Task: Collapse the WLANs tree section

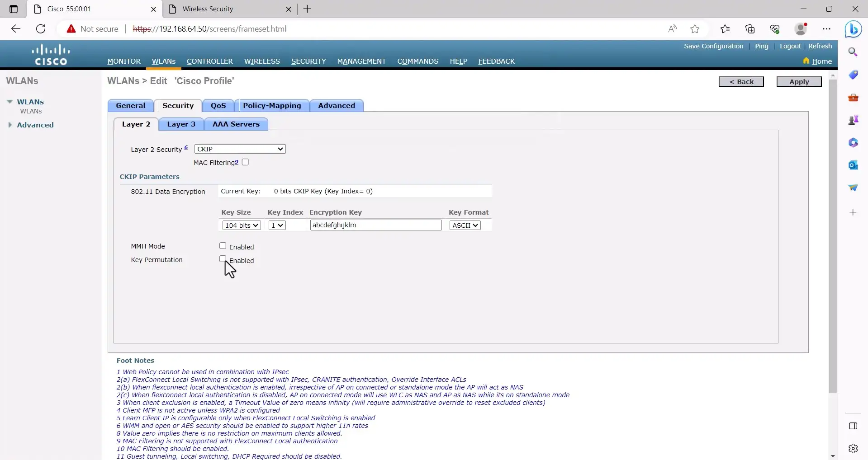Action: pyautogui.click(x=9, y=101)
